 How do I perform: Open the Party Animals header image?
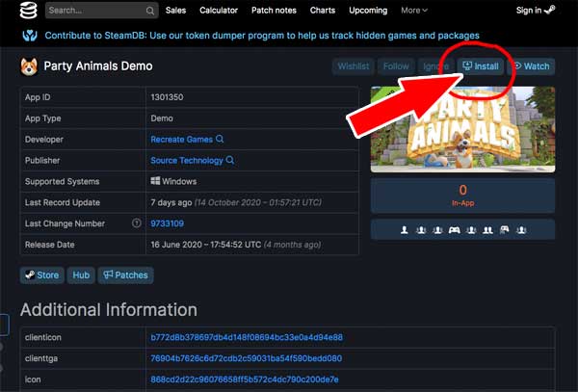coord(462,129)
